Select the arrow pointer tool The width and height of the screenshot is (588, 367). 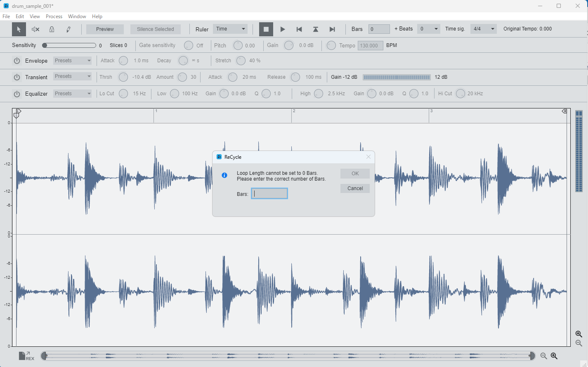click(x=19, y=29)
